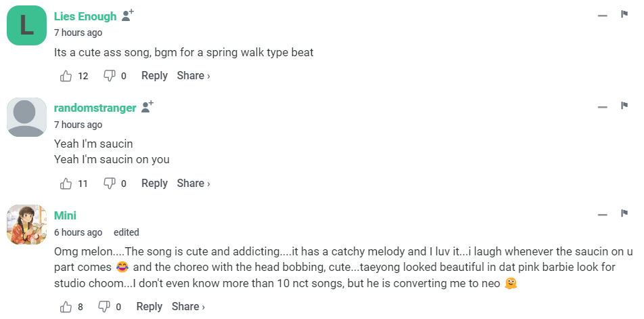Open Share options on Lies Enough's comment
644x319 pixels.
[x=193, y=76]
